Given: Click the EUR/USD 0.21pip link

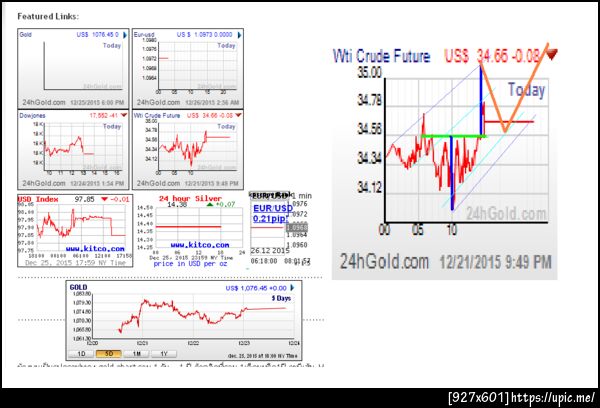Looking at the screenshot, I should coord(271,214).
